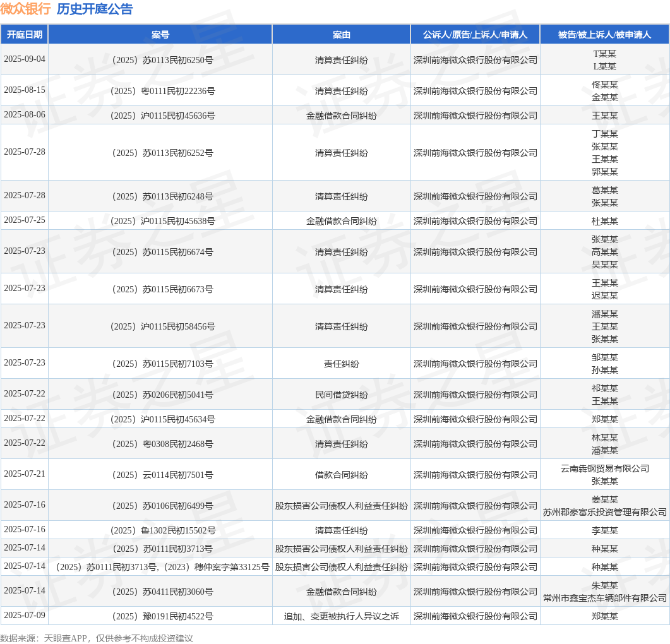The image size is (670, 644).
Task: Click case number (2025)沪0115民初45634号
Action: point(162,420)
